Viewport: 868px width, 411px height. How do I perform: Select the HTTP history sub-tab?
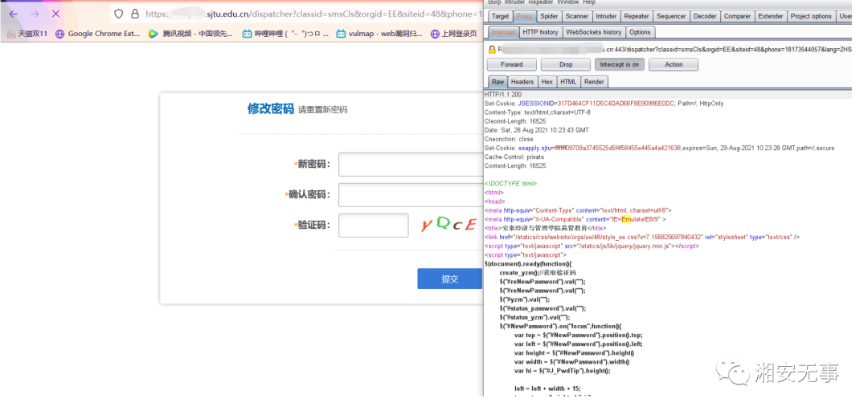(x=540, y=32)
